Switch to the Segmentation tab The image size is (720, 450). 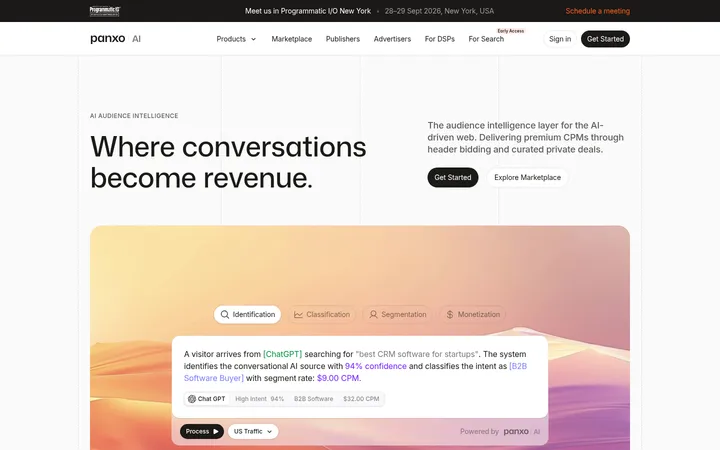click(x=398, y=315)
